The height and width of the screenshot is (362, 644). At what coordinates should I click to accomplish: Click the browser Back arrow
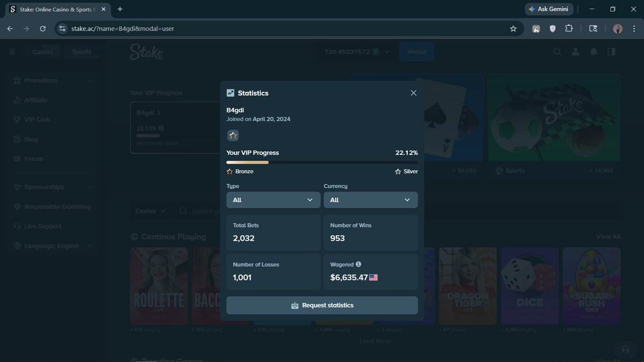click(10, 29)
